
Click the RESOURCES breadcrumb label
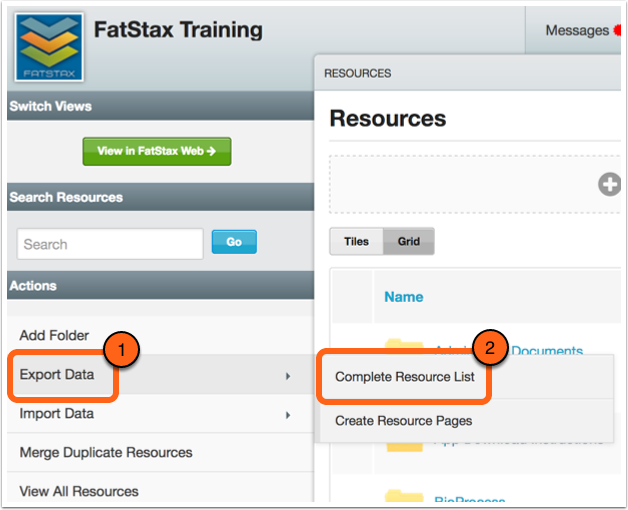(358, 73)
